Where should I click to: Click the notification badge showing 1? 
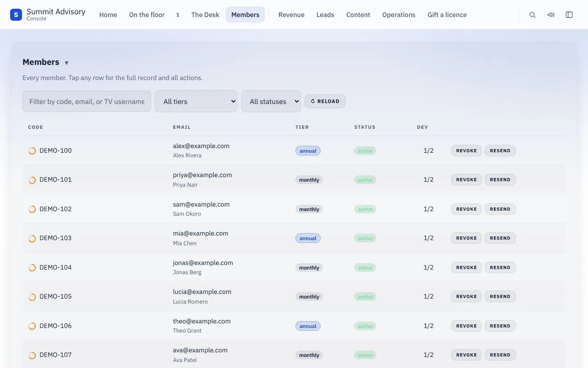177,15
